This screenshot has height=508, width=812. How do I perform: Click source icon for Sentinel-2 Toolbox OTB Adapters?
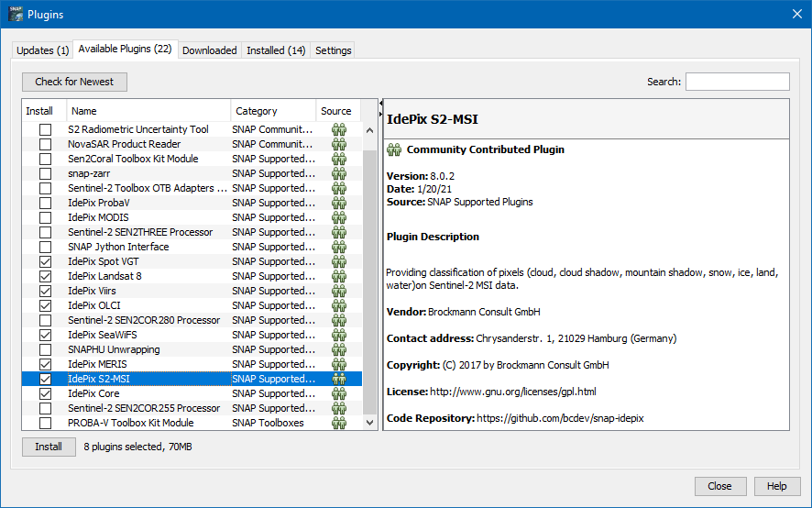coord(339,188)
